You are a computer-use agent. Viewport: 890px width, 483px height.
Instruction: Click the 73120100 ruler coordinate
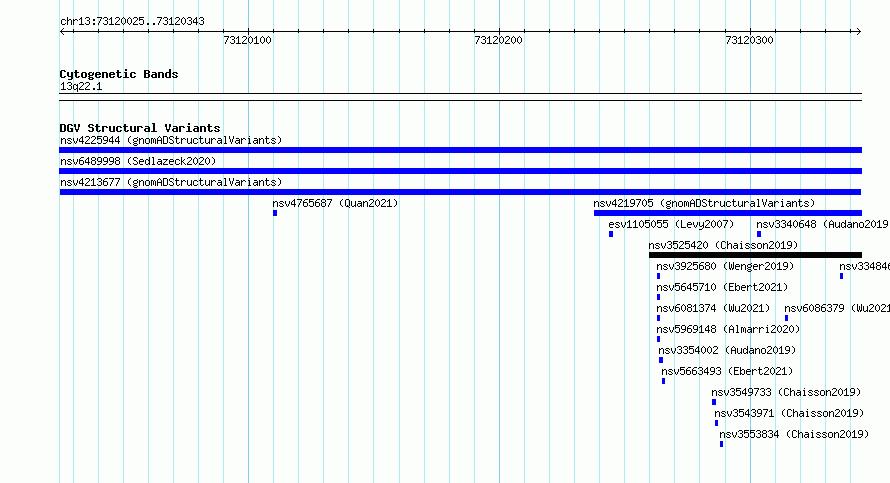(x=247, y=40)
